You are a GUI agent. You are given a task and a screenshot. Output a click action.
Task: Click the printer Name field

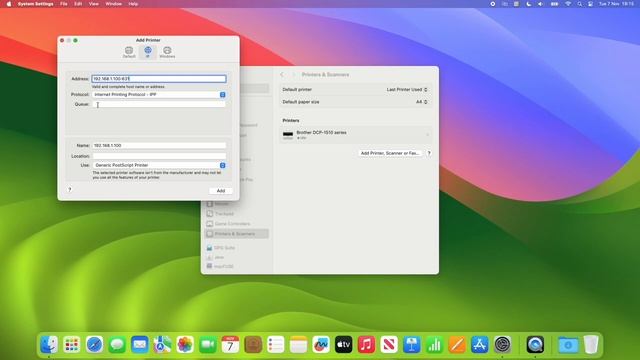point(159,145)
